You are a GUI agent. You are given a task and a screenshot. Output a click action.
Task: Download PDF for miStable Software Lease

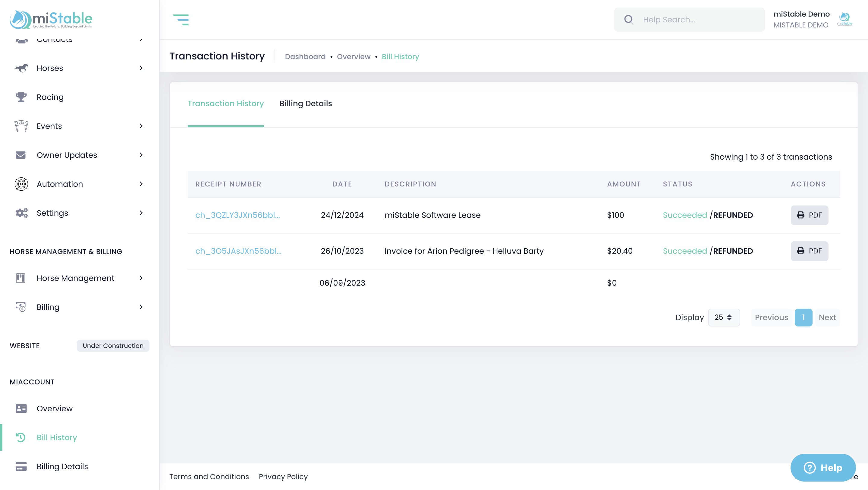tap(809, 215)
